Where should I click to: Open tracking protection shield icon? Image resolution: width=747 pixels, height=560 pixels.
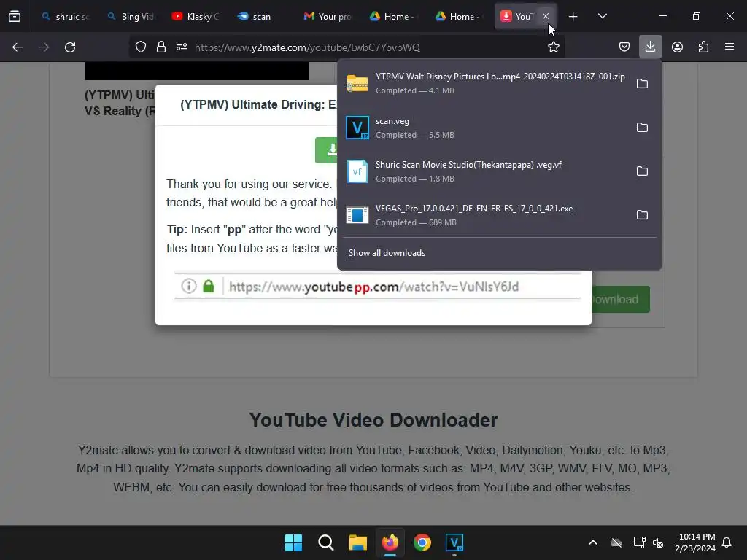click(141, 47)
